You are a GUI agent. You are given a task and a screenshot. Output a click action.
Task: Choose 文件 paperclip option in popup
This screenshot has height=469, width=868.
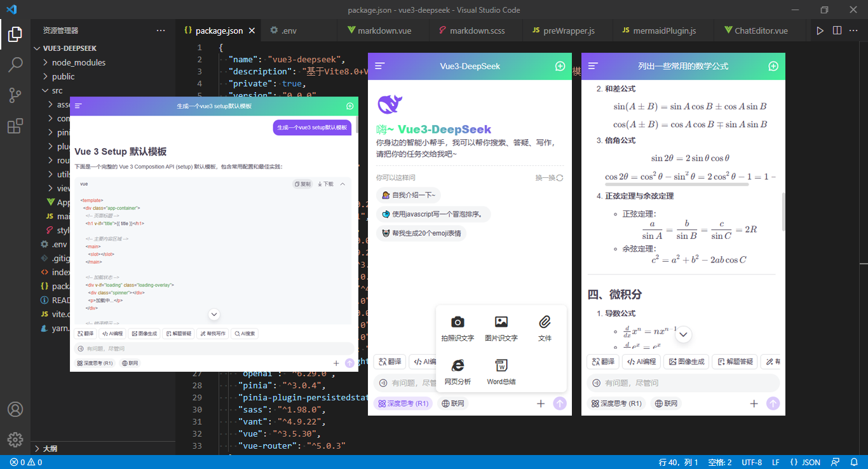pos(545,329)
